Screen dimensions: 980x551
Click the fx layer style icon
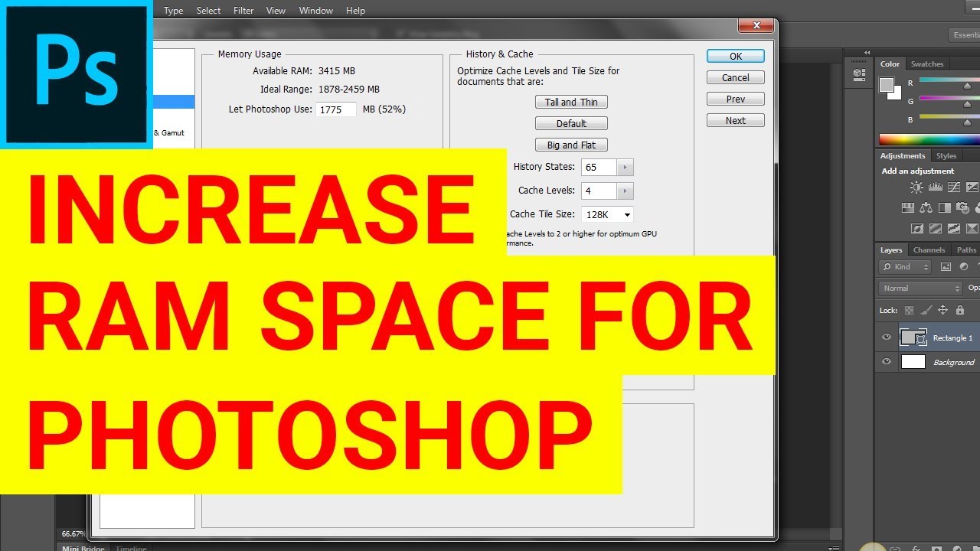pos(916,548)
